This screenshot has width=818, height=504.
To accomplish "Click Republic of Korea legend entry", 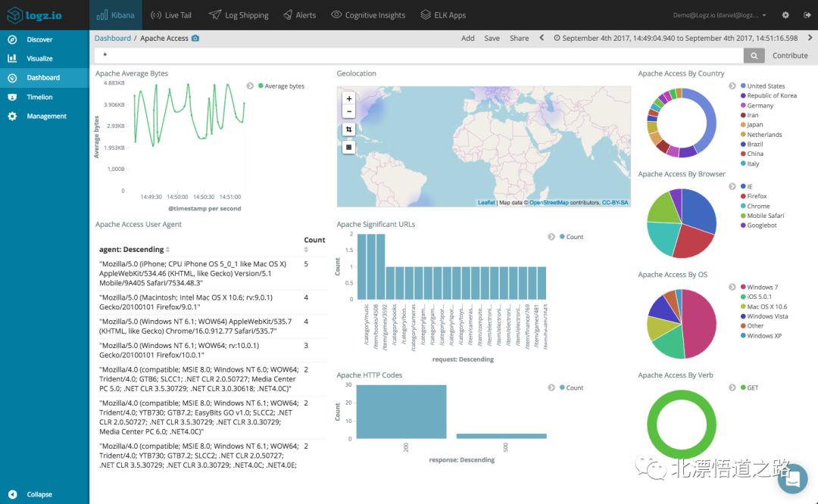I will (x=769, y=95).
